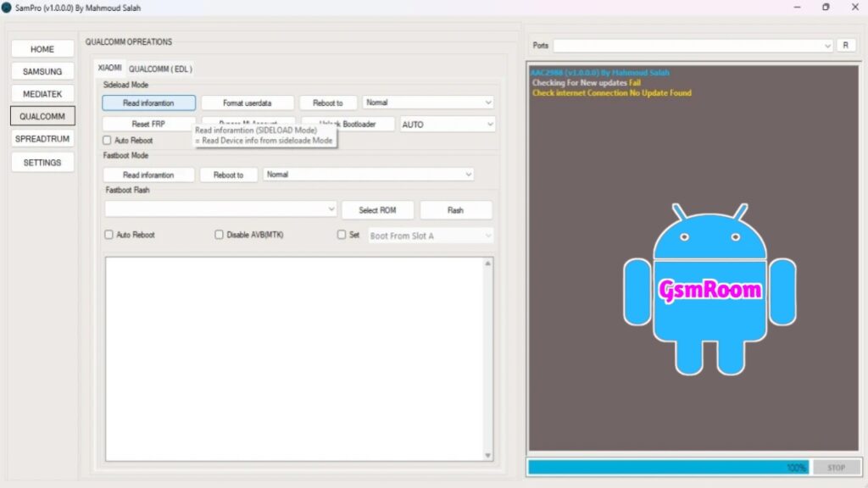The image size is (868, 488).
Task: Check the Set boot slot checkbox
Action: 342,235
